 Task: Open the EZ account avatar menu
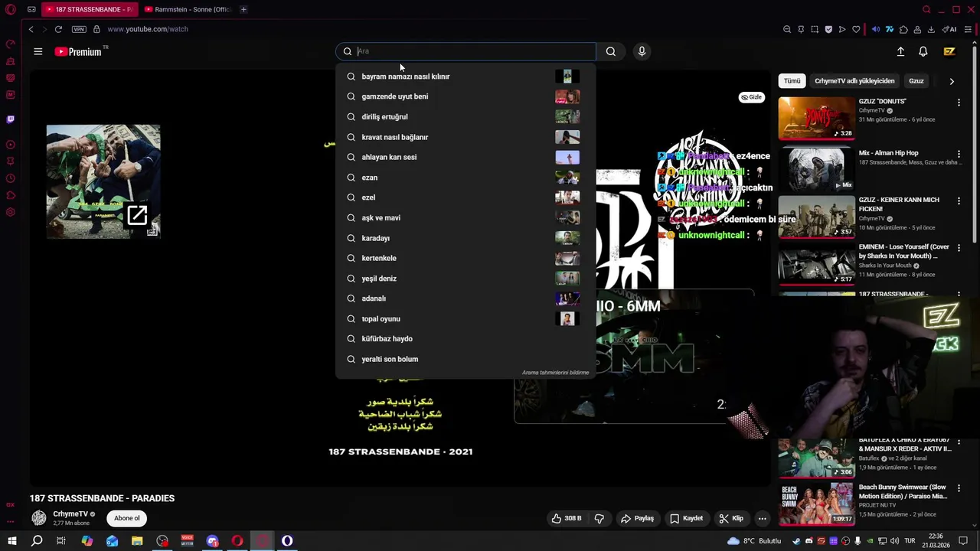click(x=949, y=51)
